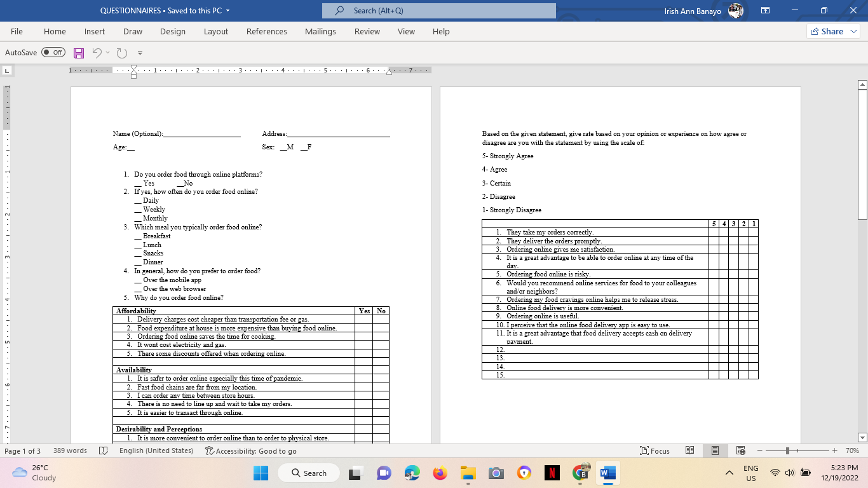The height and width of the screenshot is (488, 868).
Task: Open File Explorer from the taskbar
Action: [468, 473]
